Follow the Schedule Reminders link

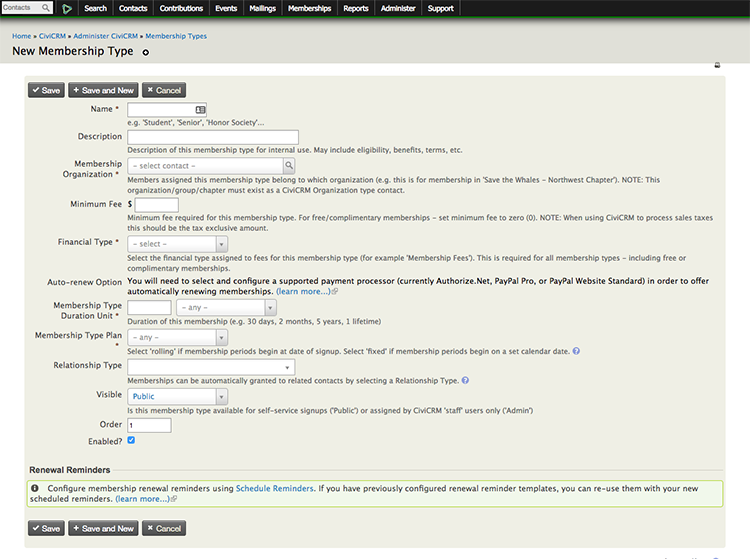[275, 488]
